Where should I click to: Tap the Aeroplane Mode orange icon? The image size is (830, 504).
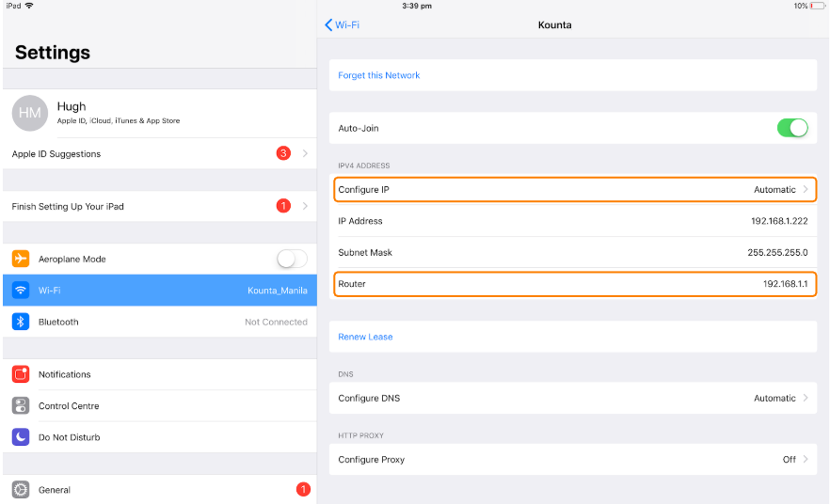click(x=21, y=259)
